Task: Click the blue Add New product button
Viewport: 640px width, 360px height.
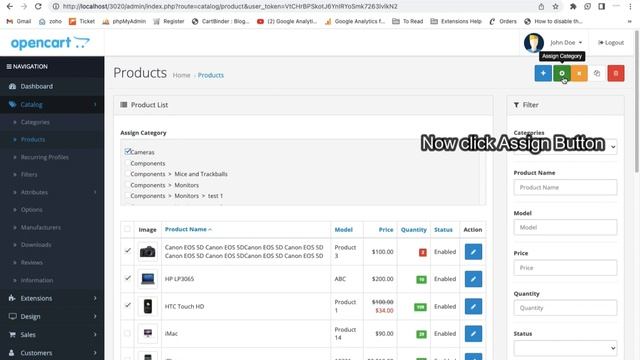Action: [x=543, y=73]
